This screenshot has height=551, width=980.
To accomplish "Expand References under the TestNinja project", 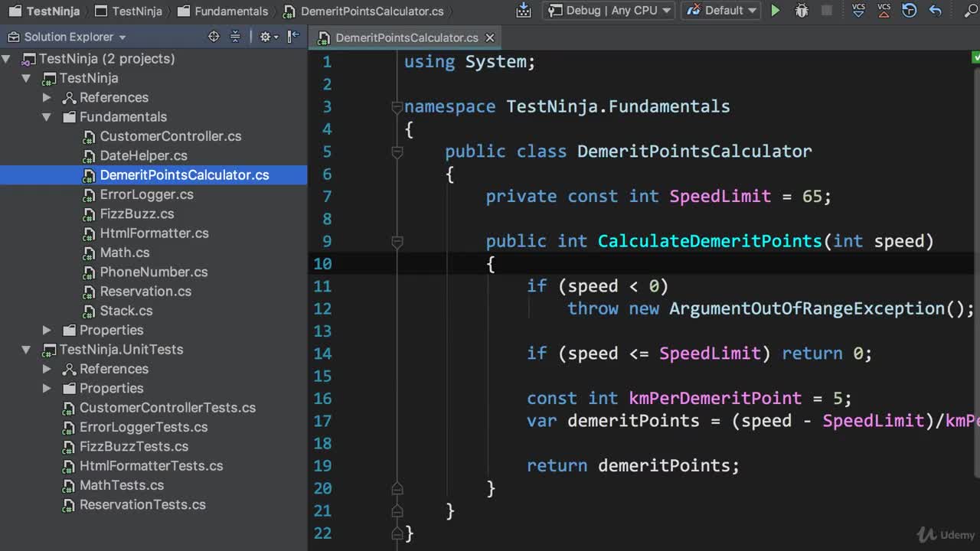I will pos(47,97).
